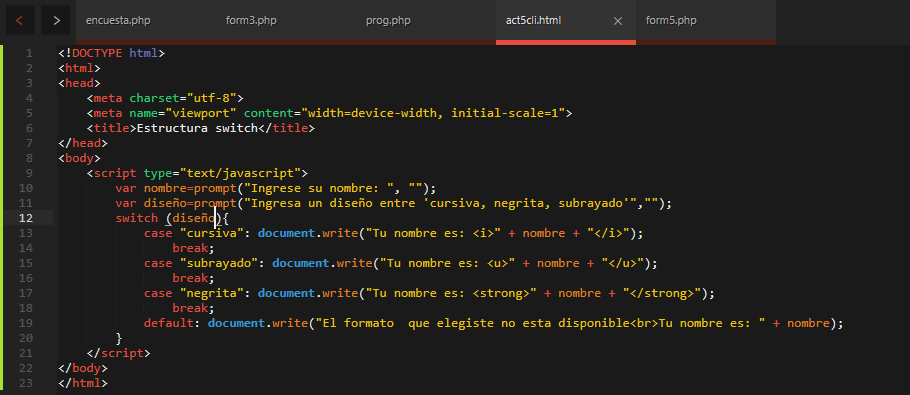Click line number 9 in gutter
Screen dimensions: 910x395
tap(29, 173)
